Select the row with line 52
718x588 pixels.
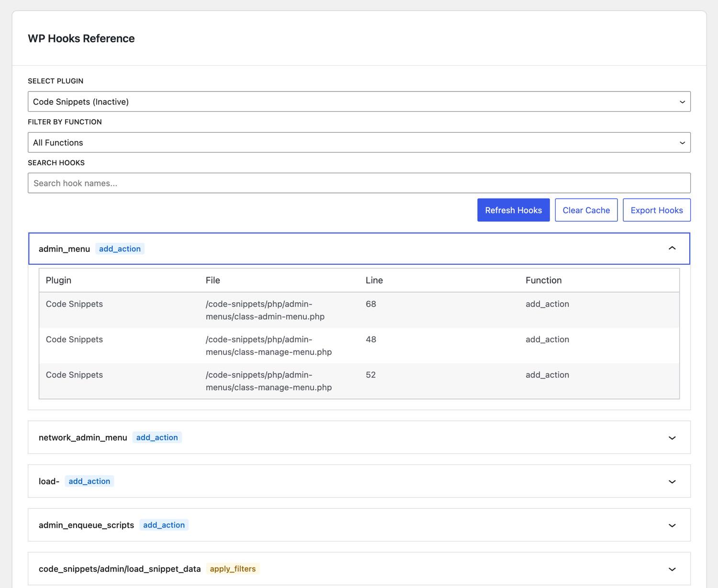tap(359, 381)
